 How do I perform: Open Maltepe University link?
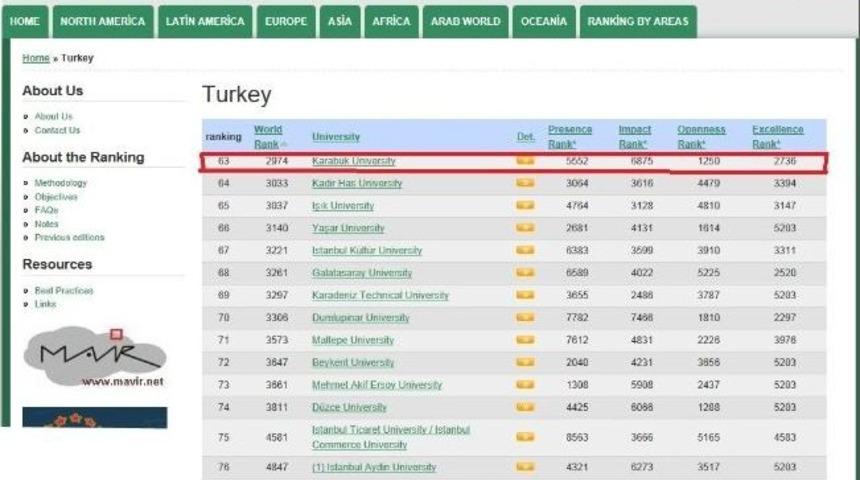click(353, 340)
